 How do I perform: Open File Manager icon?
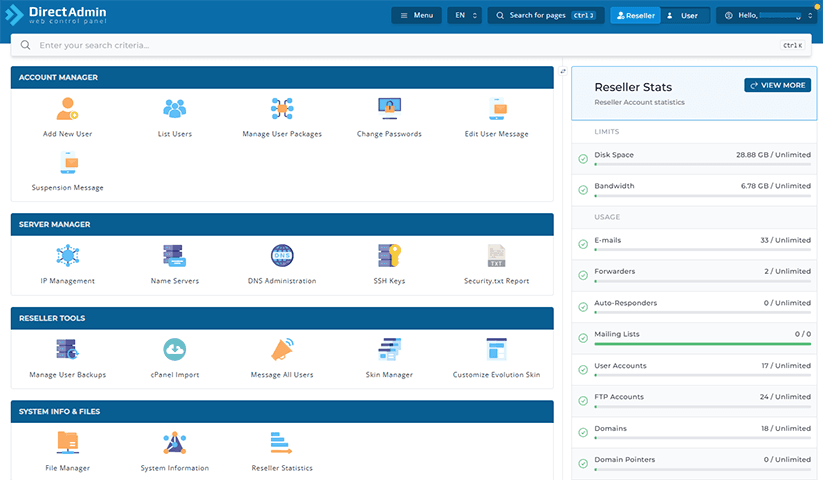click(x=68, y=443)
